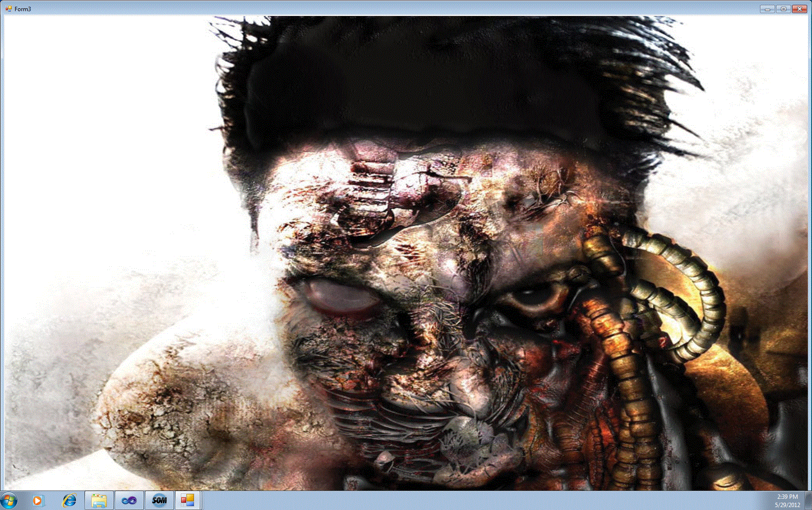Open the Windows Start menu orb

[9, 500]
